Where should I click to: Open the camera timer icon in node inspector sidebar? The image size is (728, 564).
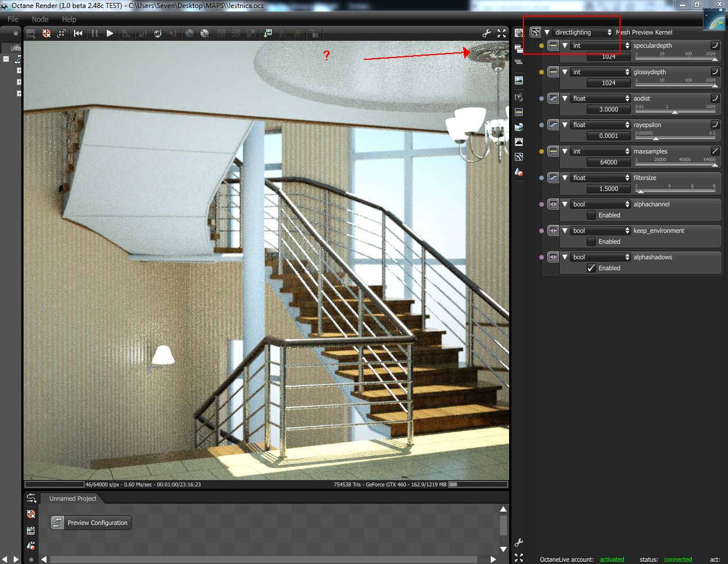click(519, 33)
